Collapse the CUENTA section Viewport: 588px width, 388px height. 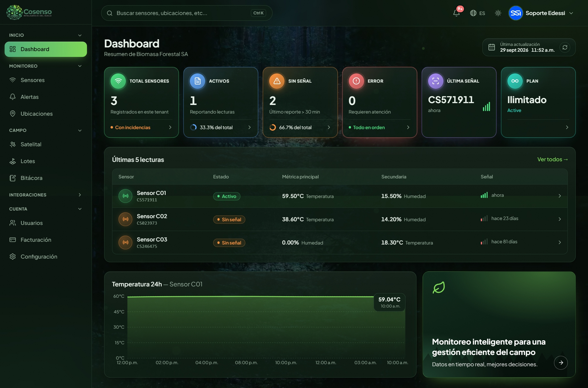pos(46,209)
